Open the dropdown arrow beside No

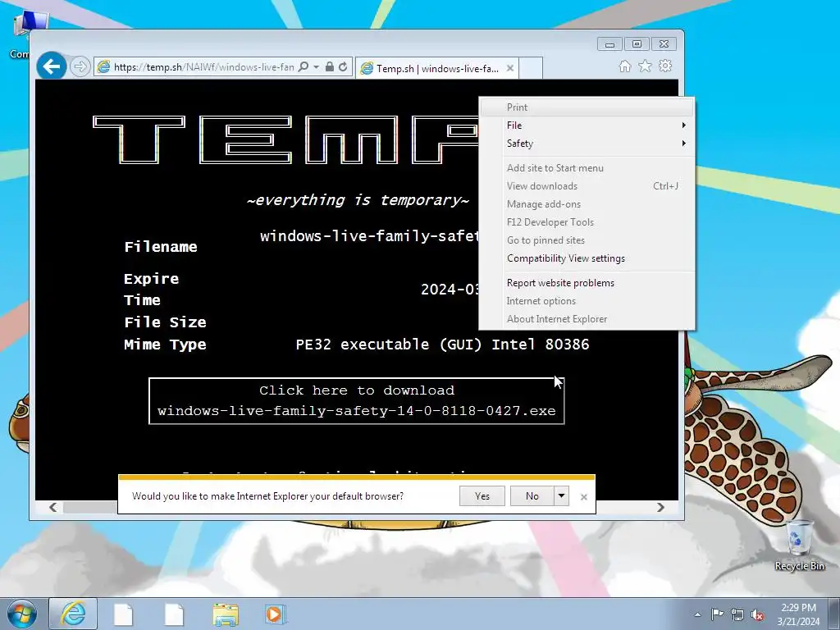point(561,496)
